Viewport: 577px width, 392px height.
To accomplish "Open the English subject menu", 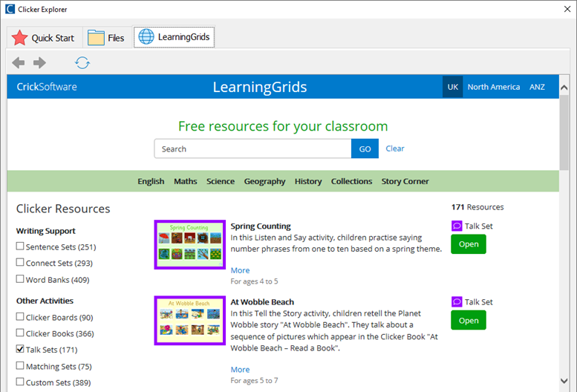I will coord(151,181).
